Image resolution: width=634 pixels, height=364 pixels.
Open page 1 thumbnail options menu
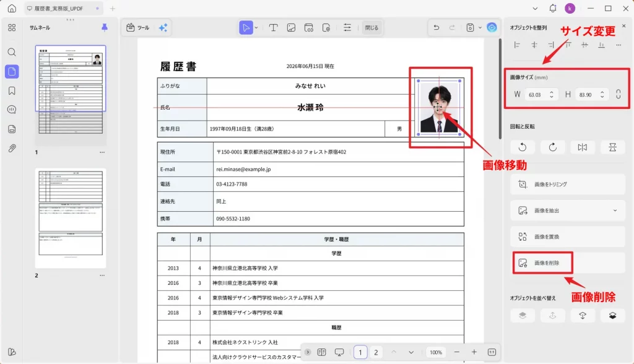102,152
